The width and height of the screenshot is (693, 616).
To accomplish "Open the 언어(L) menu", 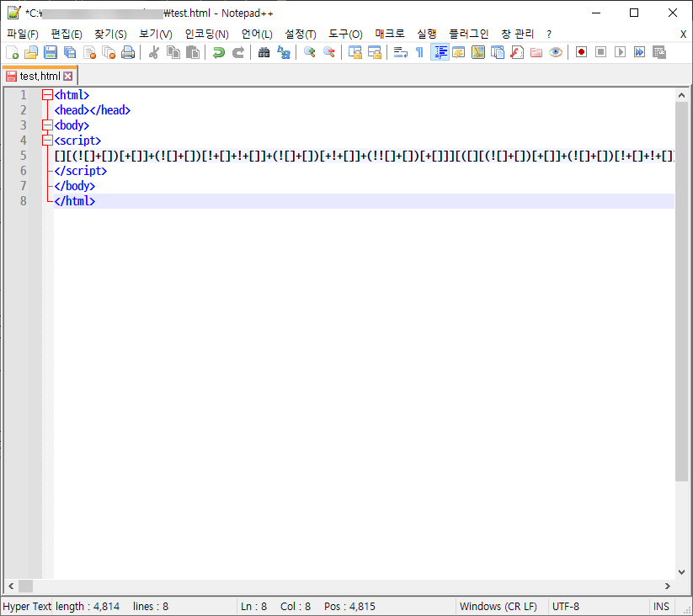I will coord(257,34).
